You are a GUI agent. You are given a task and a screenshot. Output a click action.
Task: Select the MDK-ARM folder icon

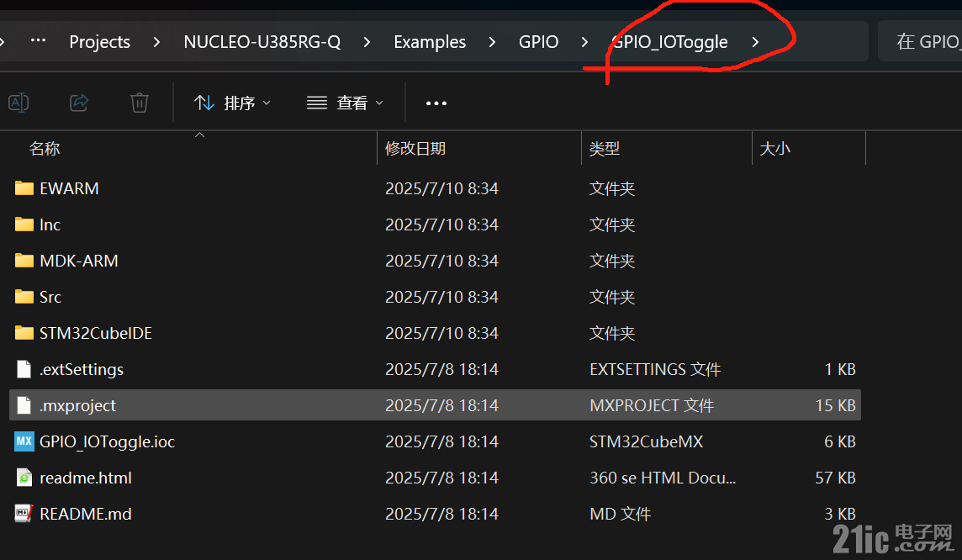pyautogui.click(x=24, y=260)
